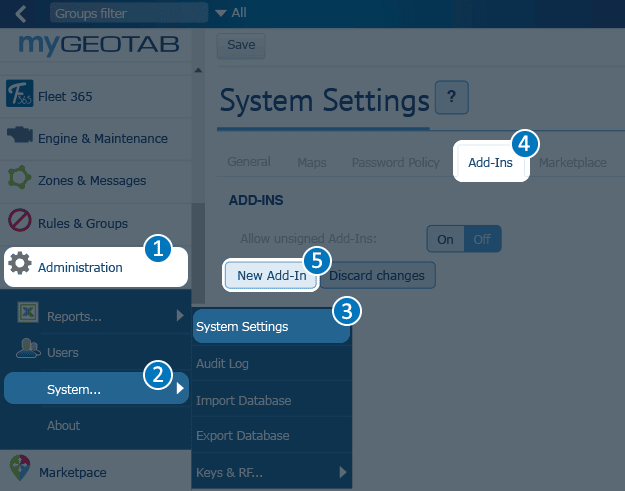Expand the System submenu arrow
Viewport: 625px width, 491px height.
180,388
